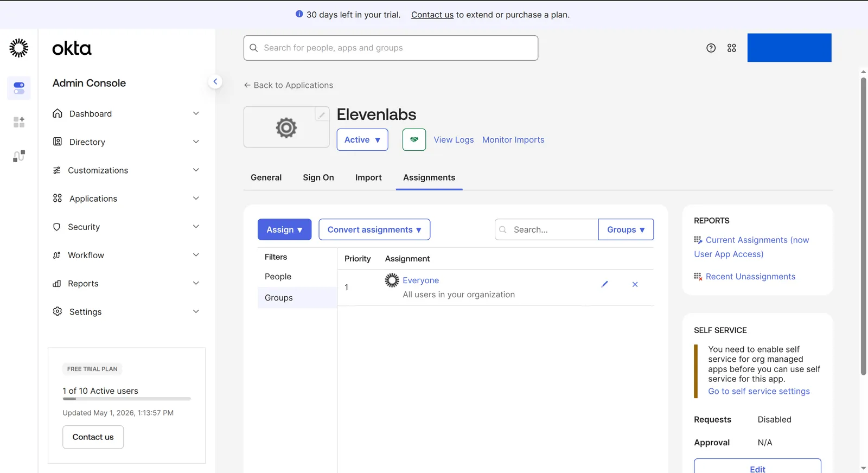Select the Assignments tab
This screenshot has width=868, height=473.
(429, 177)
